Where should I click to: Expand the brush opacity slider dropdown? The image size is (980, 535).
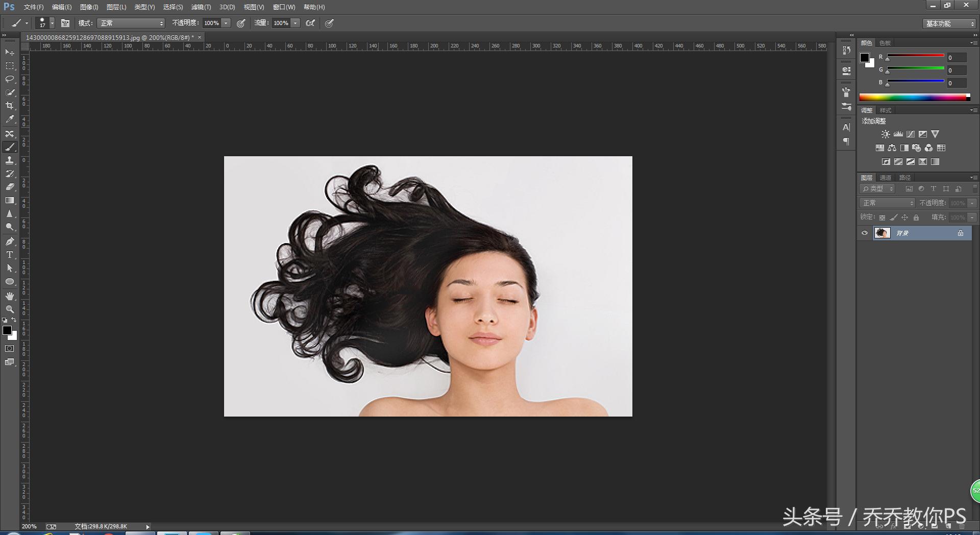click(226, 23)
